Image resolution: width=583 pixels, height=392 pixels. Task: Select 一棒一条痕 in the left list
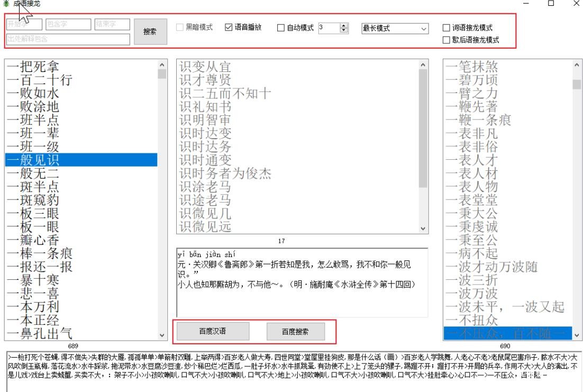click(x=81, y=253)
